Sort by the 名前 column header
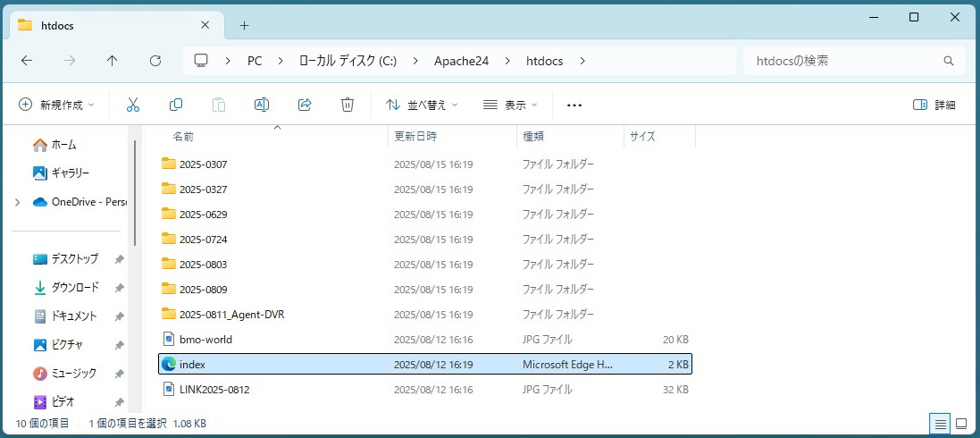 pos(184,137)
